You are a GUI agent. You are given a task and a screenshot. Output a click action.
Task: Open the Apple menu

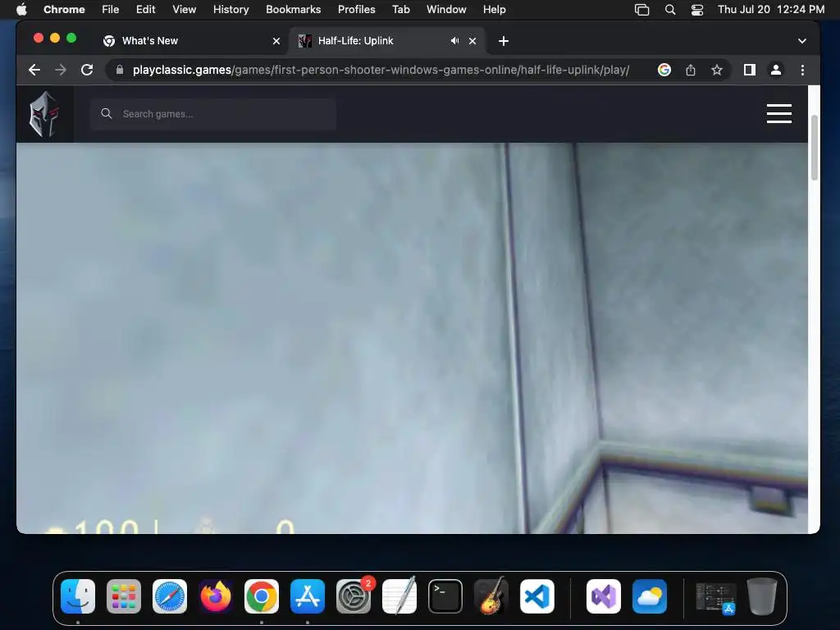point(21,9)
